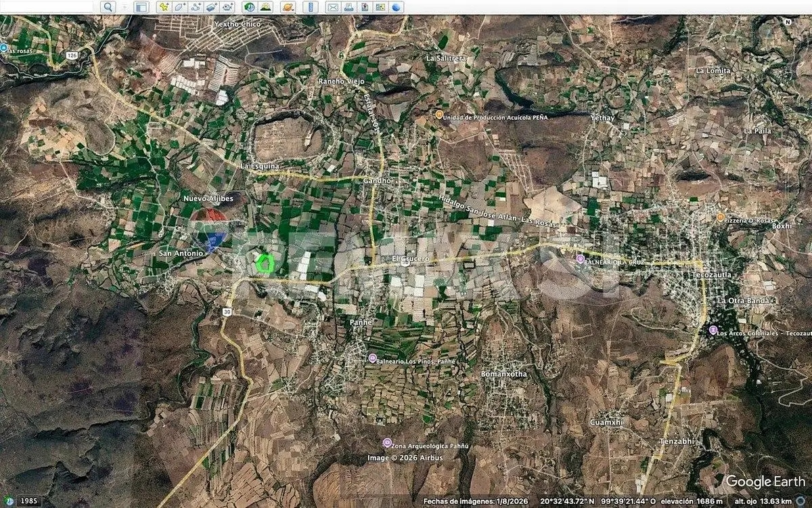Open the historical imagery globe icon beside 1985
Screen dimensions: 812x508
point(8,501)
